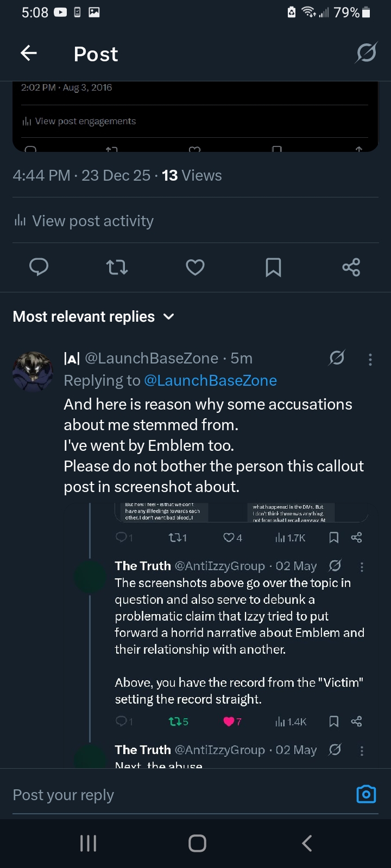
Task: Open the camera icon in reply bar
Action: pos(366,794)
